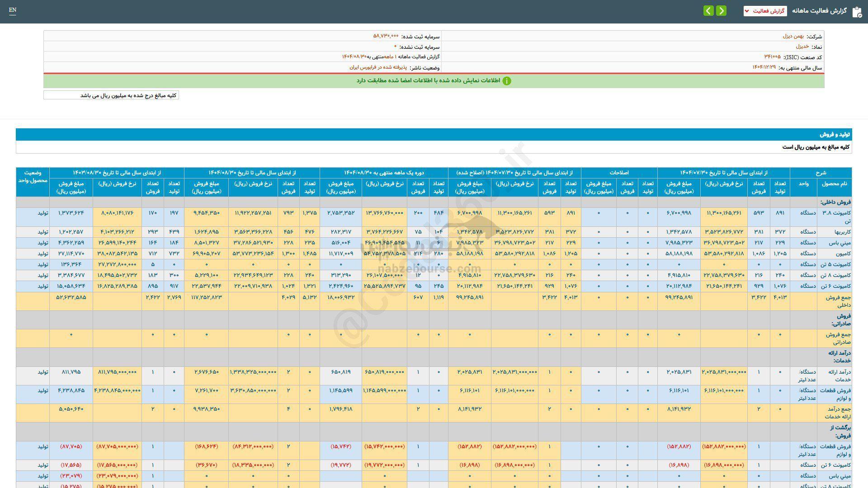Click the left green arrow navigation button
Viewport: 868px width, 488px height.
(708, 10)
